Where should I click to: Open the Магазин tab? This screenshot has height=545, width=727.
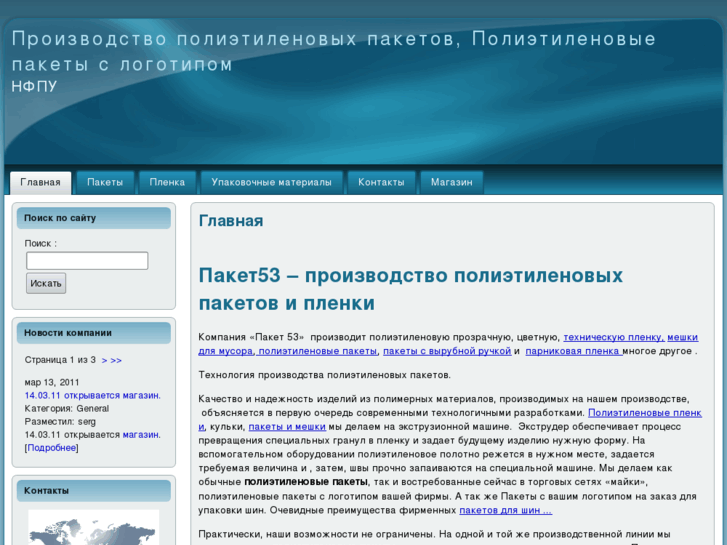(x=452, y=182)
